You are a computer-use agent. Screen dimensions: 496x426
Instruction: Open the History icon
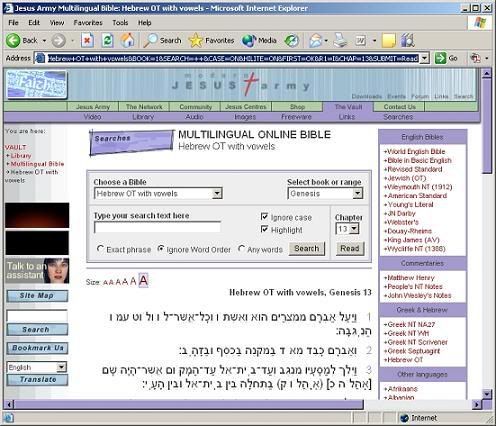point(292,41)
